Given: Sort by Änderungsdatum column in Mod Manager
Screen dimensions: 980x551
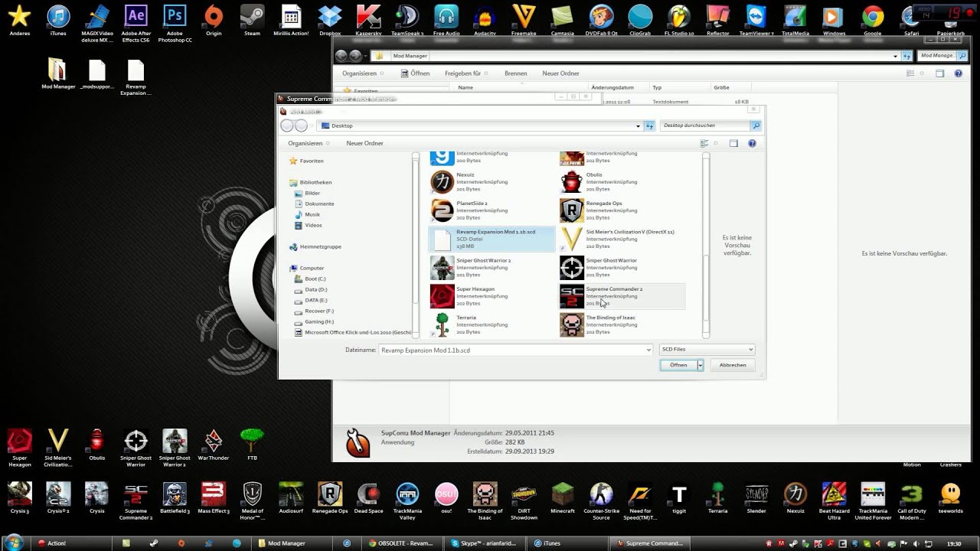Looking at the screenshot, I should pyautogui.click(x=619, y=87).
